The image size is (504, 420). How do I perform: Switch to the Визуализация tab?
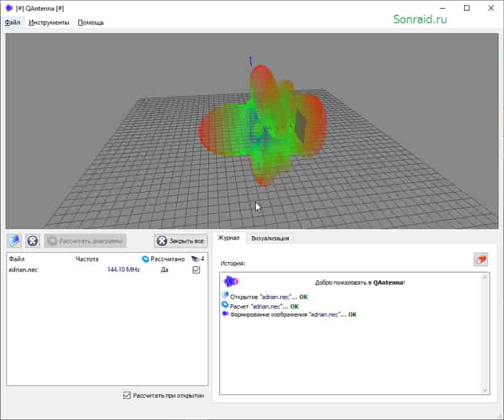click(x=270, y=239)
